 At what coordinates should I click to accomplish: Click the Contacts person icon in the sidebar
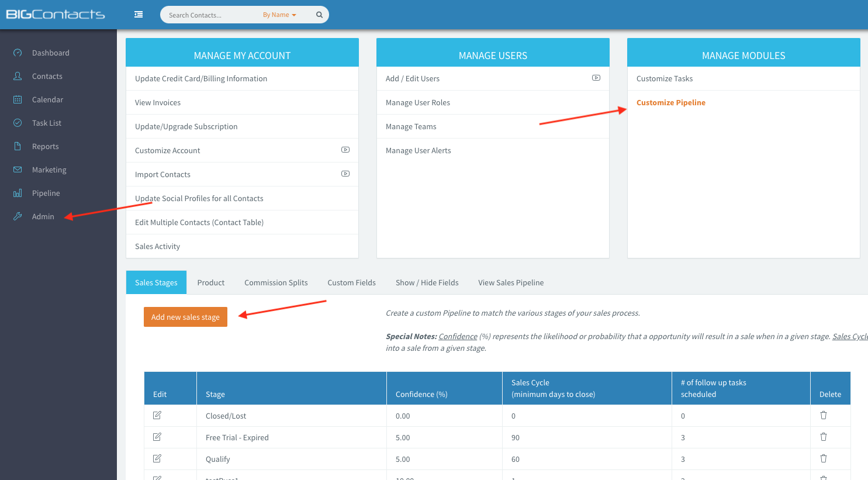[18, 76]
